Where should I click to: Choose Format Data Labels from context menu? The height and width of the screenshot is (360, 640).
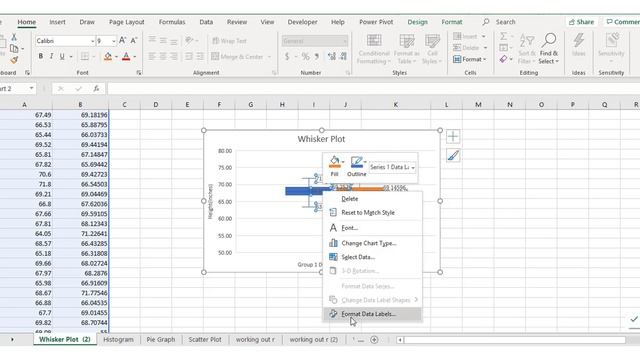372,314
